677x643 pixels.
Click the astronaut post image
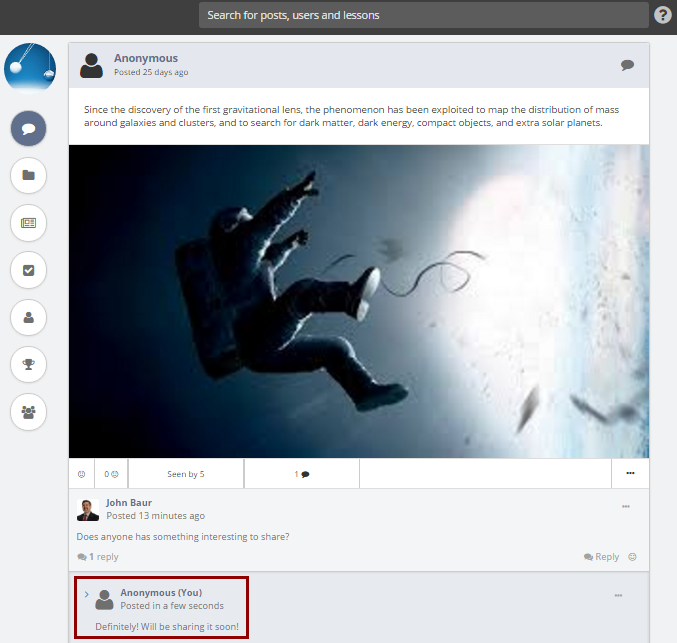359,301
